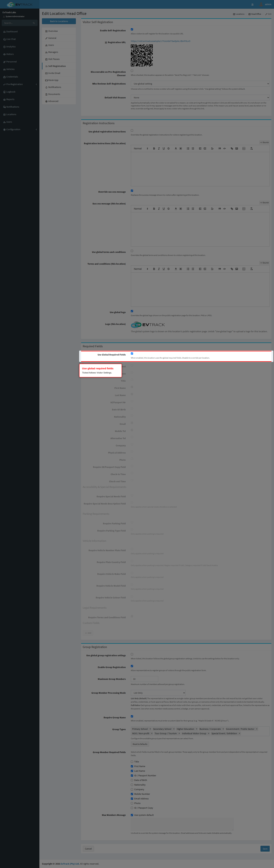Click Back to Locations button
This screenshot has height=868, width=274.
(x=59, y=21)
